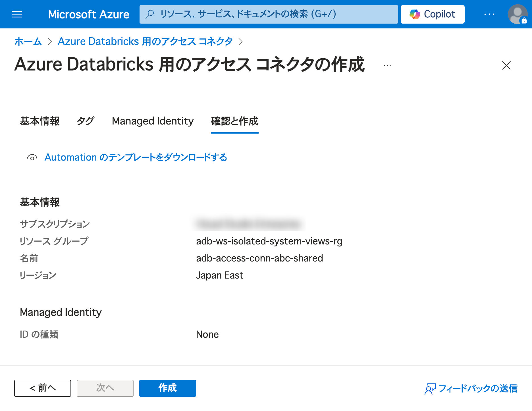Click the 名前 label
Viewport: 532px width, 411px height.
[x=29, y=258]
